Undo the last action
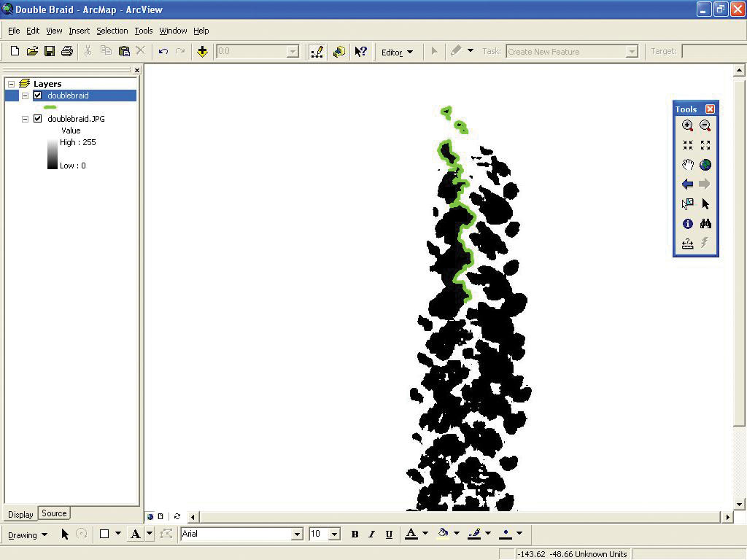Screen dimensions: 747x560 163,51
